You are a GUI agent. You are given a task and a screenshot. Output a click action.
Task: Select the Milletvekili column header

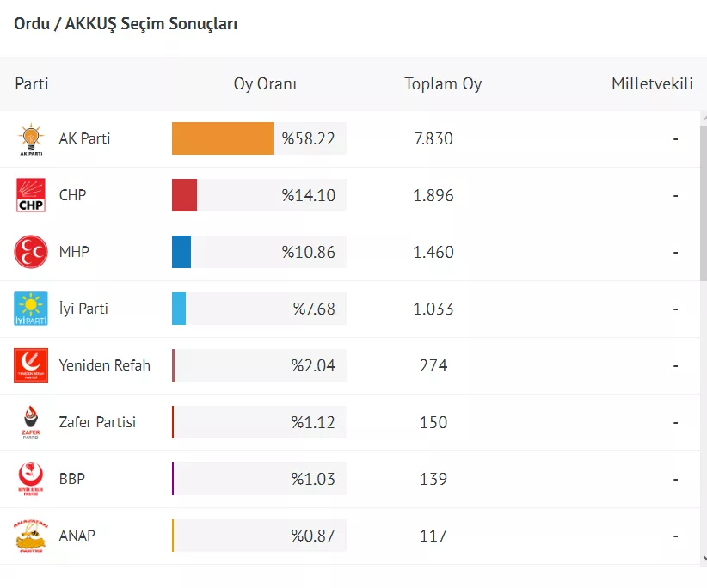click(x=651, y=84)
